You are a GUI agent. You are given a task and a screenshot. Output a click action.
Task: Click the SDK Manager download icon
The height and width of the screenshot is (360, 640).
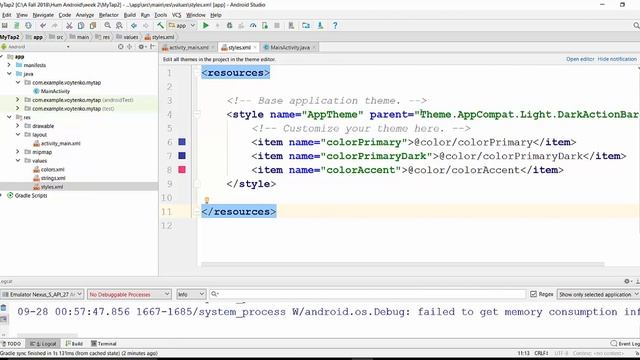point(320,26)
